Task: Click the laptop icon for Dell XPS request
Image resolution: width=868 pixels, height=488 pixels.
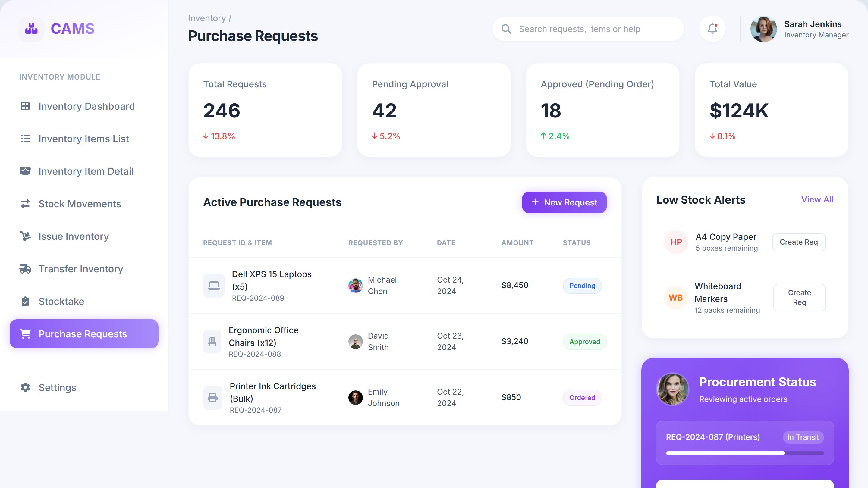Action: point(214,286)
